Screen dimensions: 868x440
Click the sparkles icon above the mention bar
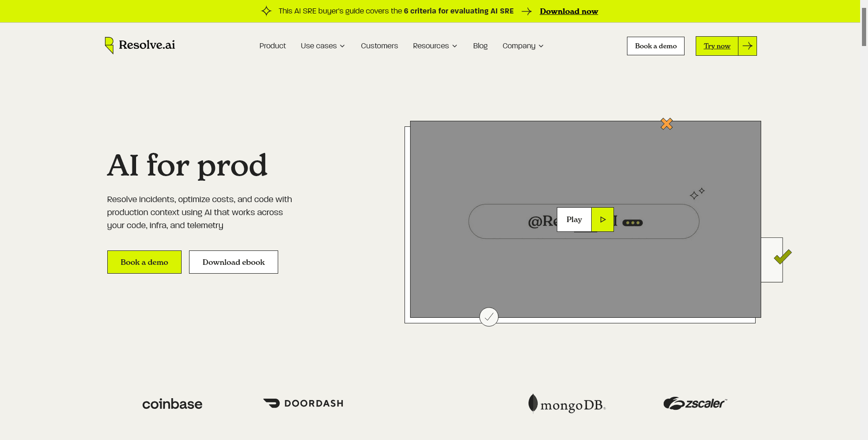point(697,193)
